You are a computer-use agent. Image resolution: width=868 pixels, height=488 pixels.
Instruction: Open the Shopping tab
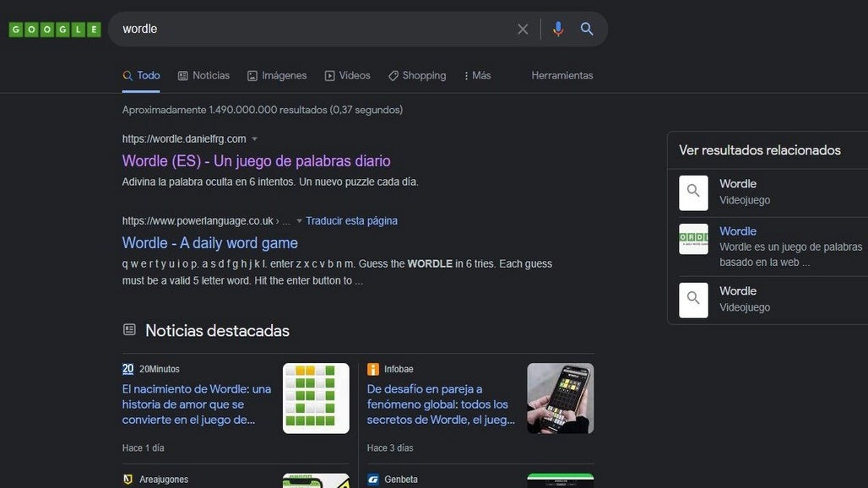pyautogui.click(x=417, y=76)
